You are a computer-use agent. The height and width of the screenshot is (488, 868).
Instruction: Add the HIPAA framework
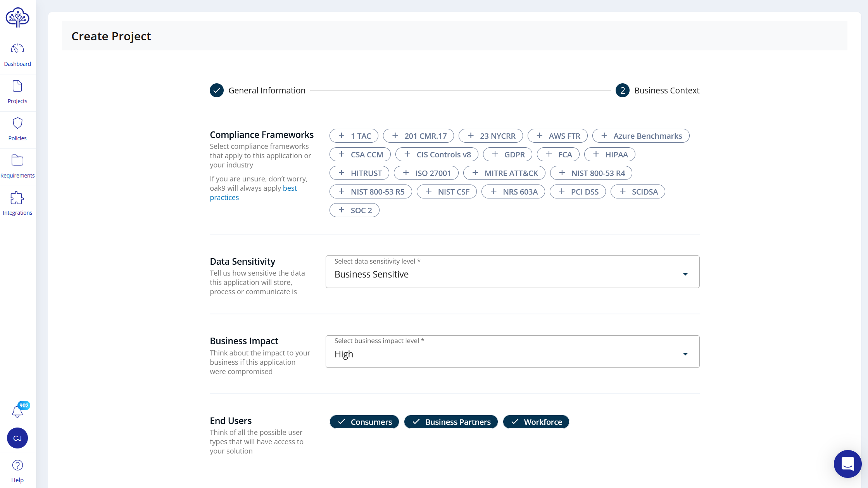610,154
